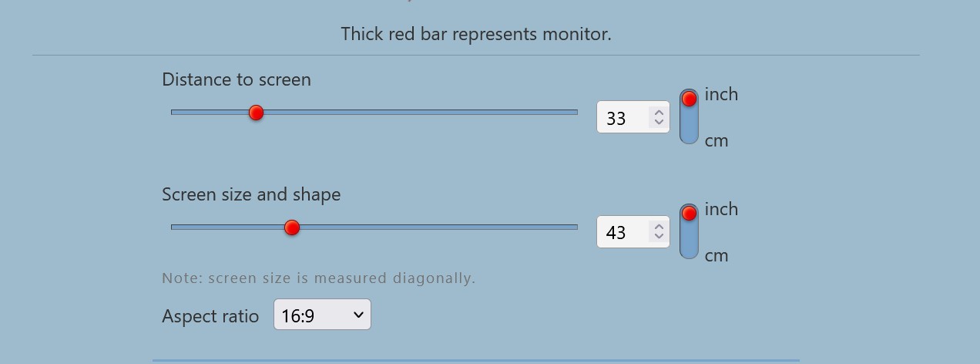The width and height of the screenshot is (980, 364).
Task: Click the screen size input field showing 43
Action: pyautogui.click(x=633, y=232)
